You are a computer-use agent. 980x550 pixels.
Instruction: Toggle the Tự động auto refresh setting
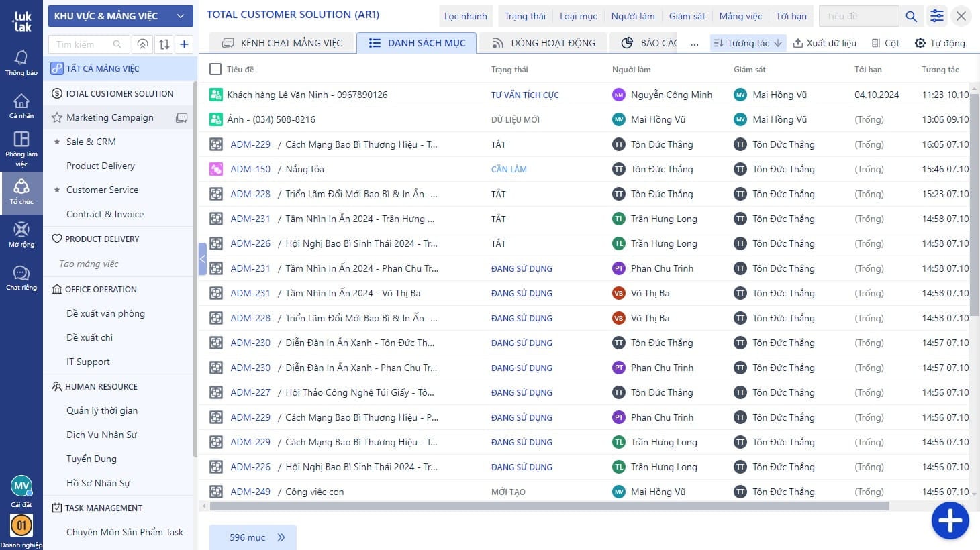tap(939, 43)
